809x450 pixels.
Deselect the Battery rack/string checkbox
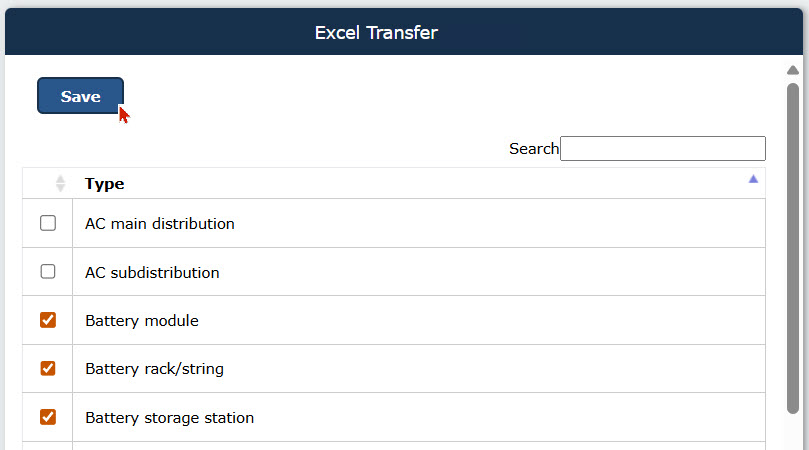click(x=48, y=368)
